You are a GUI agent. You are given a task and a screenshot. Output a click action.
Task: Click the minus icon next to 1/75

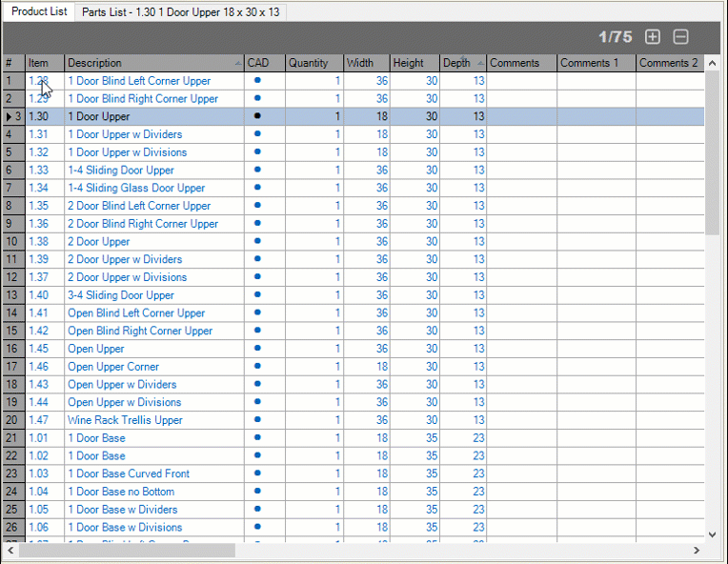pyautogui.click(x=680, y=36)
